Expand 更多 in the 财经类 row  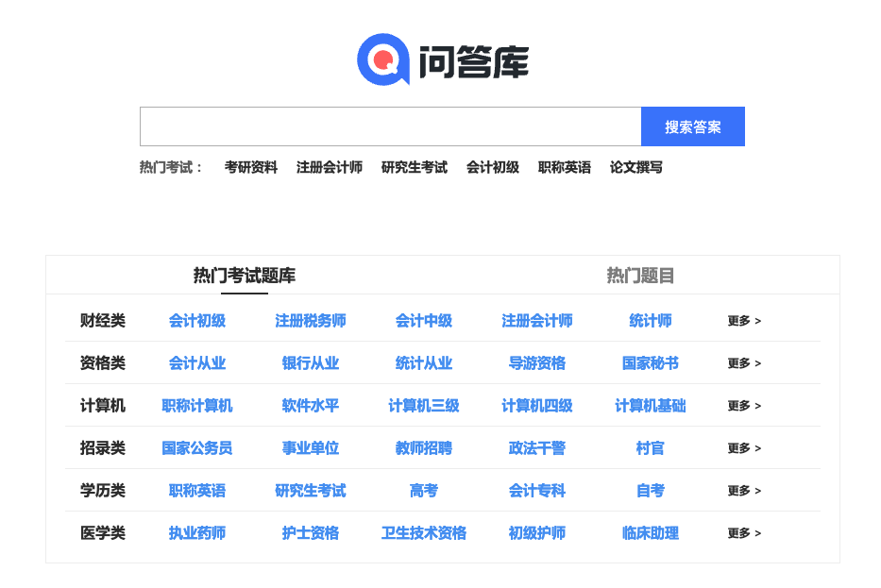click(744, 321)
